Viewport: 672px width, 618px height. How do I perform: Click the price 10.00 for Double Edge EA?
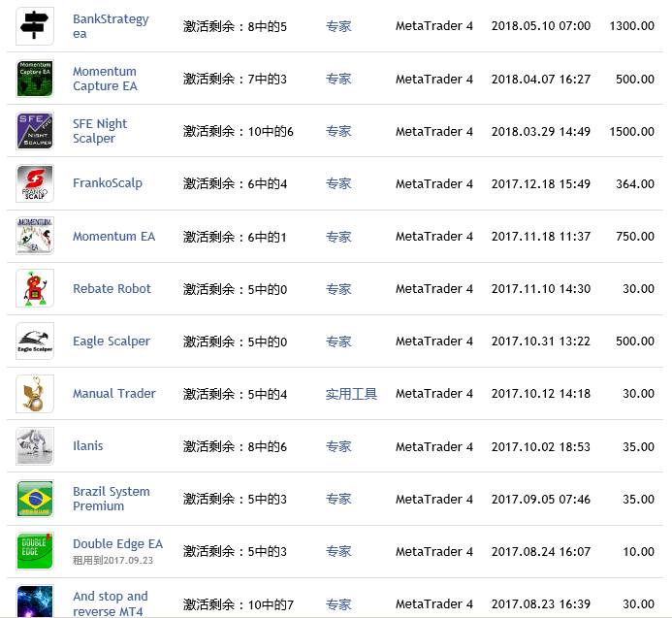pos(639,551)
